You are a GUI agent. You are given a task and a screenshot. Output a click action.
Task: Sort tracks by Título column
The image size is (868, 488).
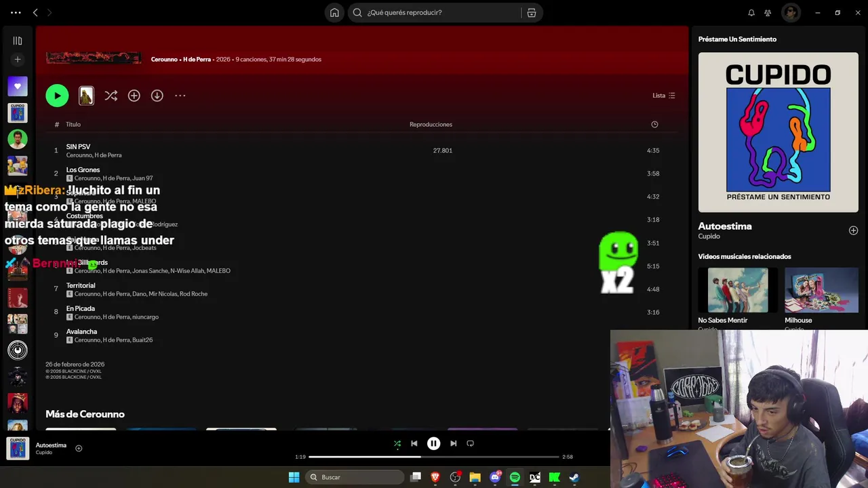click(x=73, y=124)
